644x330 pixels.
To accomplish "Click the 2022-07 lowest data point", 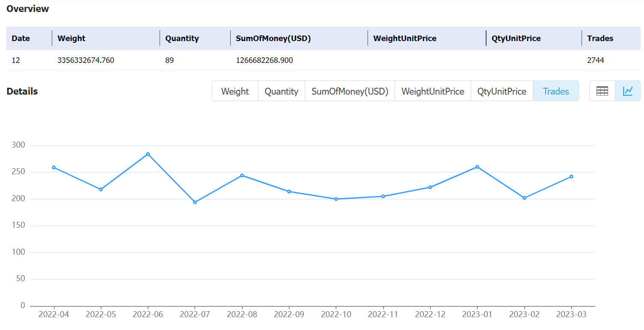I will click(195, 202).
